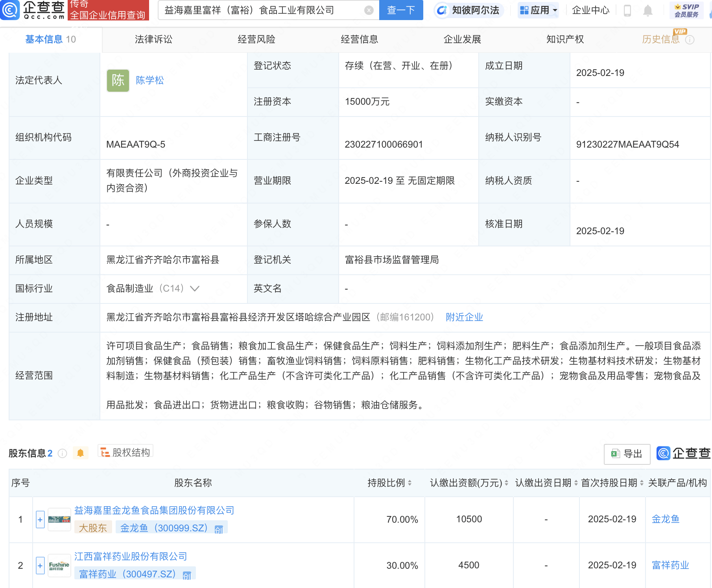Click the Fushine shareholder logo thumbnail
Image resolution: width=712 pixels, height=588 pixels.
coord(59,566)
